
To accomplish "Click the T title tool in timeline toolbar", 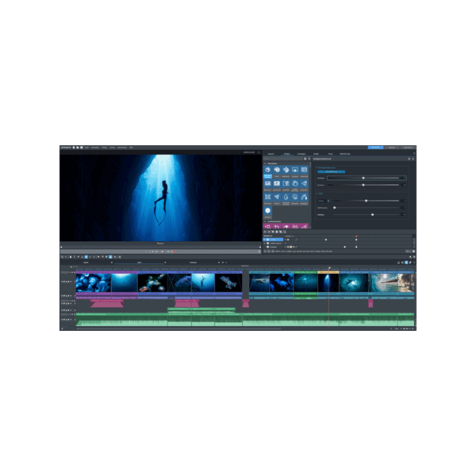I will coord(75,257).
